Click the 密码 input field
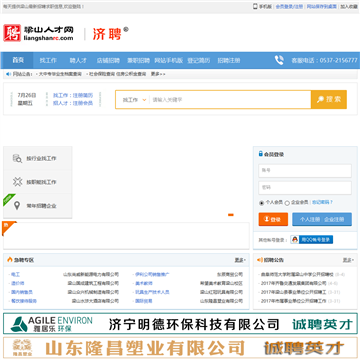 point(305,188)
